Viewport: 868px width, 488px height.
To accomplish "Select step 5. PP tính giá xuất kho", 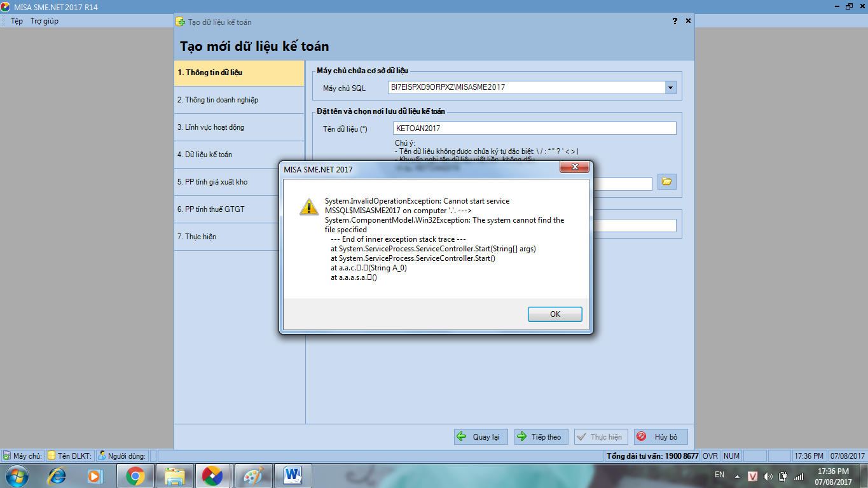I will click(x=239, y=182).
